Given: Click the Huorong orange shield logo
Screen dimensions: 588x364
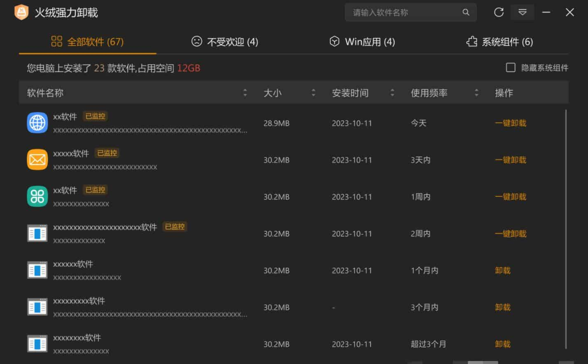Looking at the screenshot, I should [21, 12].
